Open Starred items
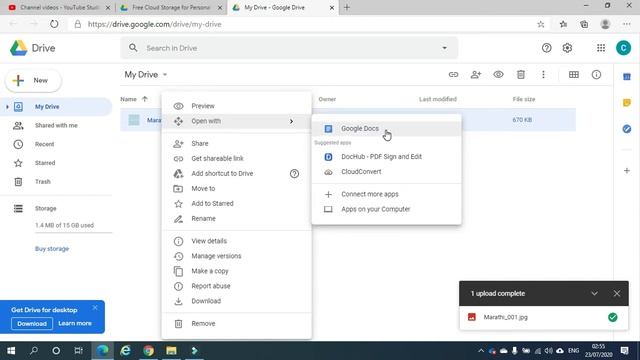Image resolution: width=640 pixels, height=360 pixels. click(56, 163)
